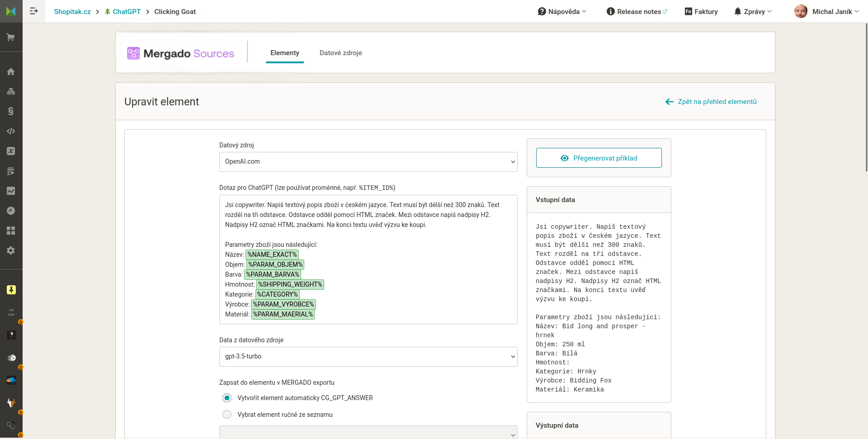868x439 pixels.
Task: Open the dark red-figure app icon
Action: click(x=11, y=335)
